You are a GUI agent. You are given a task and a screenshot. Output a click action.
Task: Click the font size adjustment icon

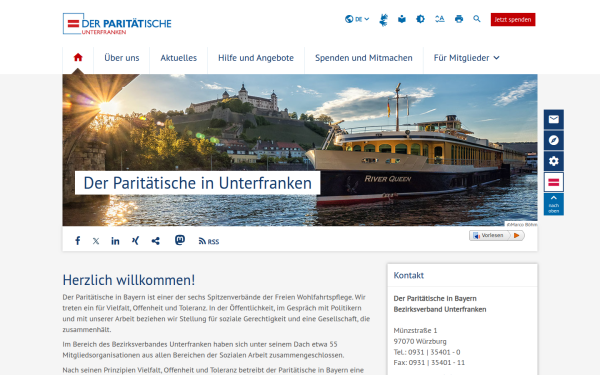pyautogui.click(x=440, y=19)
